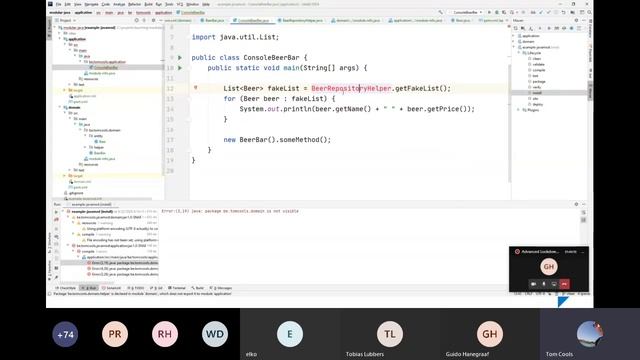
Task: Open the Build tool window button
Action: [198, 288]
